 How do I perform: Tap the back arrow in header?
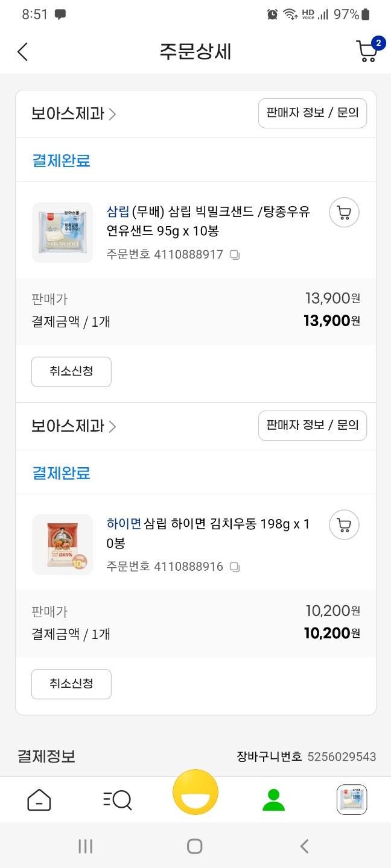pyautogui.click(x=22, y=52)
